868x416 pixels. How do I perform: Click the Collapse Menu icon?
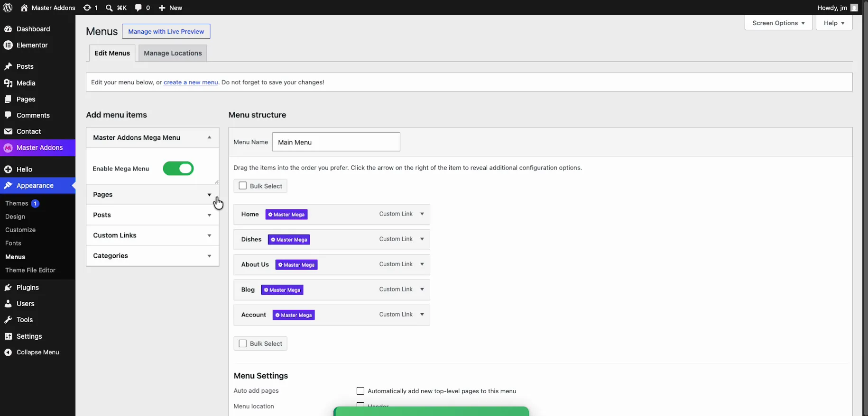point(8,353)
